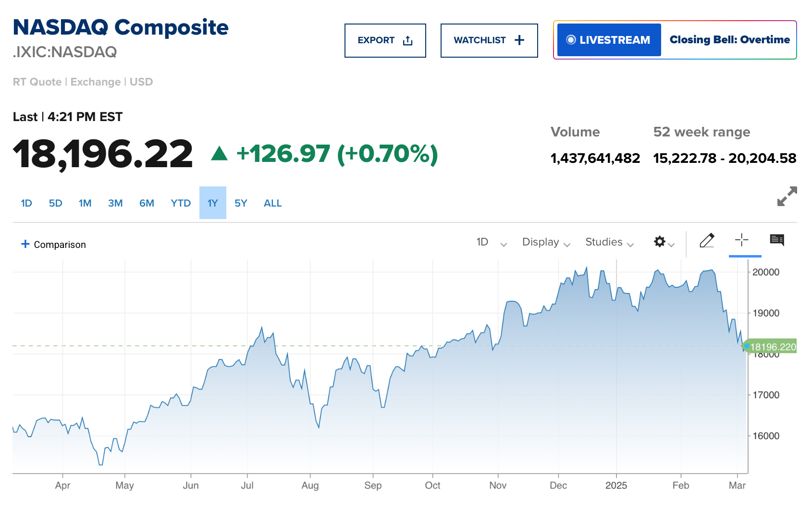Select the pencil draw tool
This screenshot has height=515, width=812.
[x=707, y=241]
